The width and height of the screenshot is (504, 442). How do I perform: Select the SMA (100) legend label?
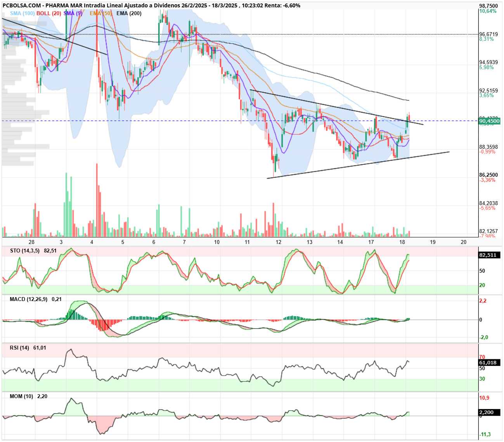pyautogui.click(x=23, y=13)
